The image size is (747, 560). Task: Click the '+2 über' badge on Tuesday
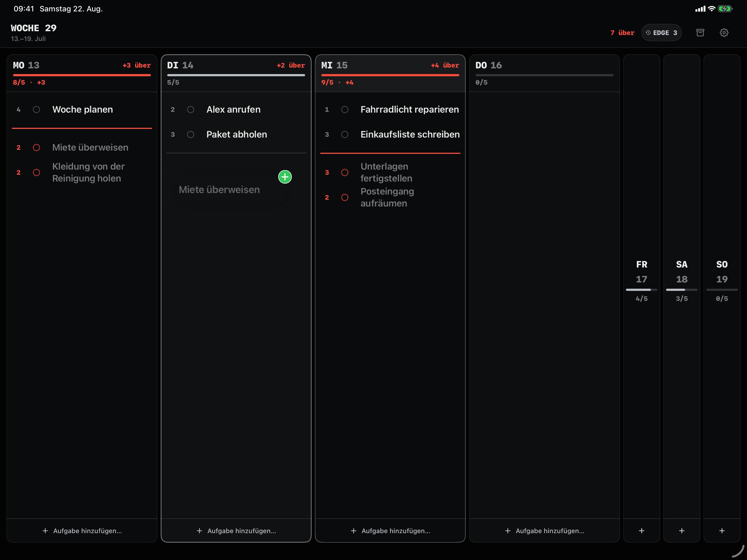coord(291,65)
